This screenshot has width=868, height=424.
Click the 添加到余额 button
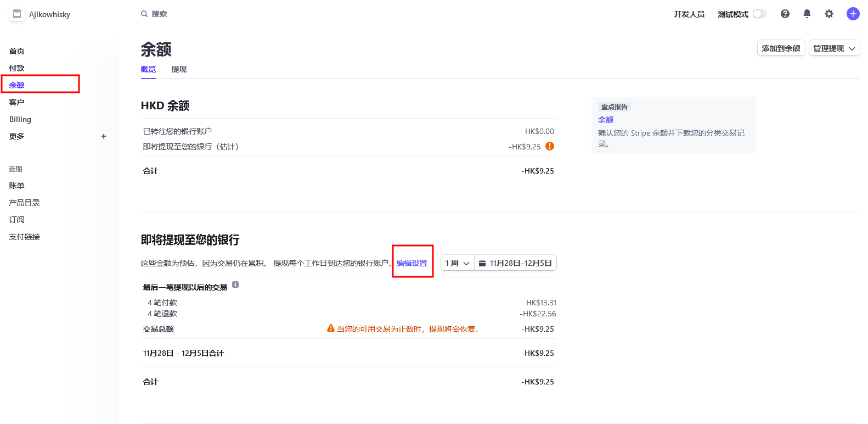point(781,48)
